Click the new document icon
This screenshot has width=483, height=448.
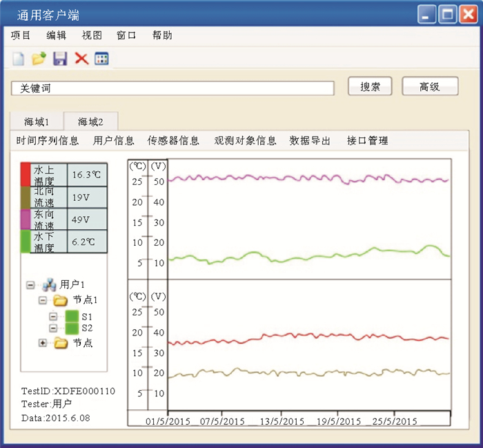click(x=19, y=59)
